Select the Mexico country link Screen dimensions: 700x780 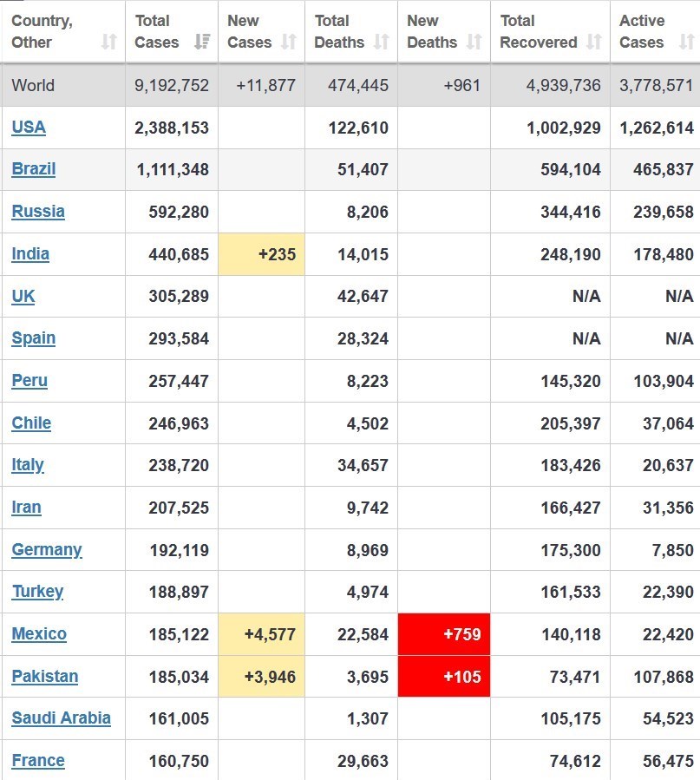tap(39, 634)
